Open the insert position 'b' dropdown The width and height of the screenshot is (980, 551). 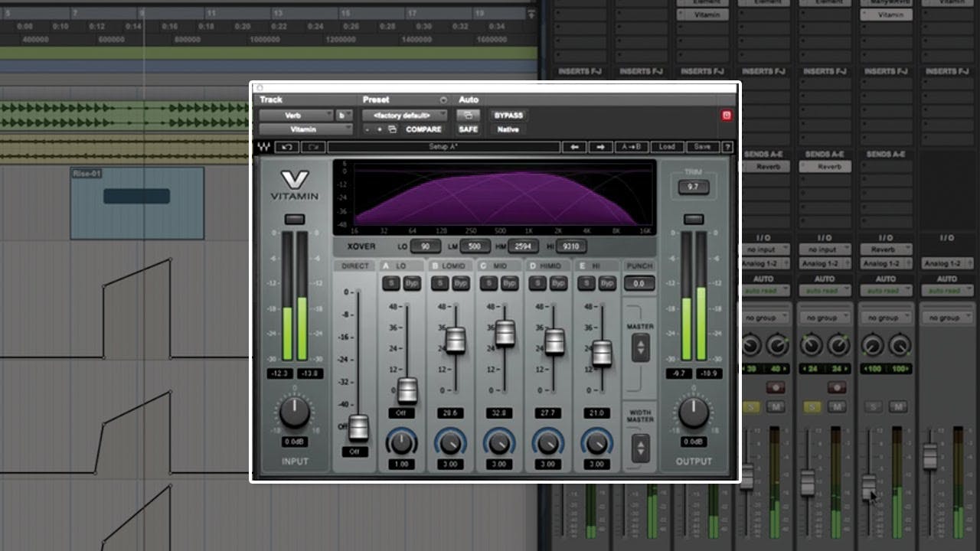click(x=344, y=116)
